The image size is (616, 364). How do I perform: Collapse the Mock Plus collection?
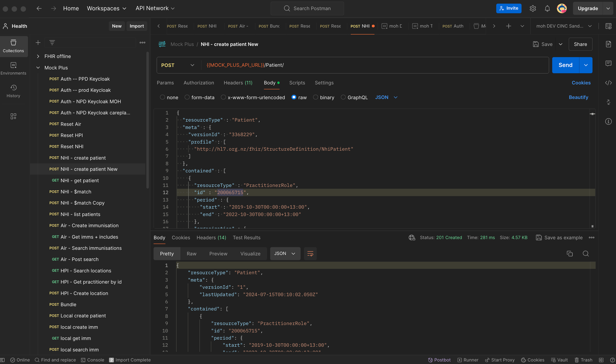tap(38, 68)
